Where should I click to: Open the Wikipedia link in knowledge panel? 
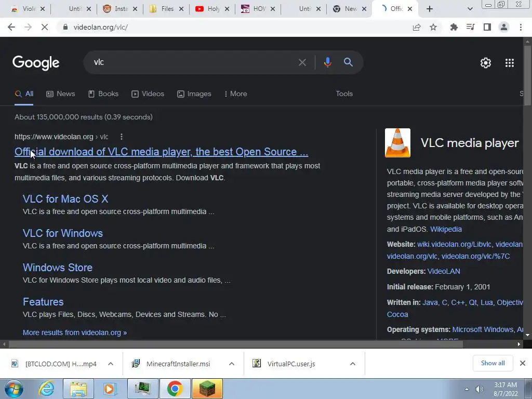446,229
